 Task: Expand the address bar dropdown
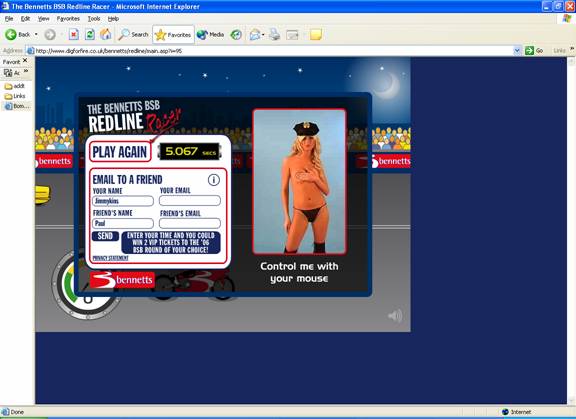(517, 51)
